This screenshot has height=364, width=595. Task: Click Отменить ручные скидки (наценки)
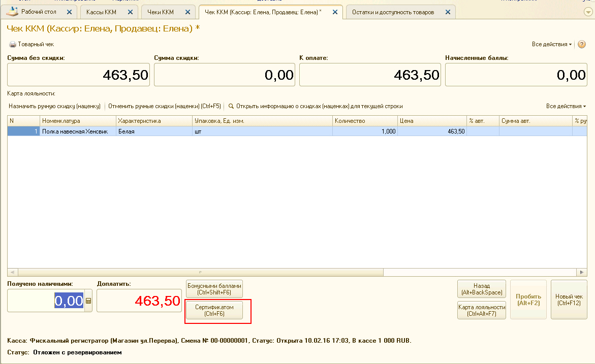pyautogui.click(x=164, y=106)
